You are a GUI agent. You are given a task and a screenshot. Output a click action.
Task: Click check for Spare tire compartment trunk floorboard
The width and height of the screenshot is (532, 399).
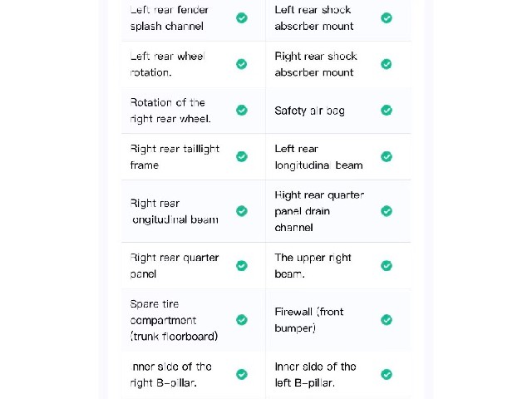[x=242, y=319]
